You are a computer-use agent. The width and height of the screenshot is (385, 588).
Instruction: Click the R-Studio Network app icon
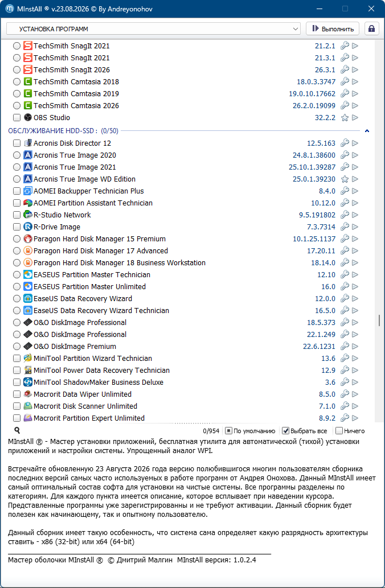pos(28,215)
